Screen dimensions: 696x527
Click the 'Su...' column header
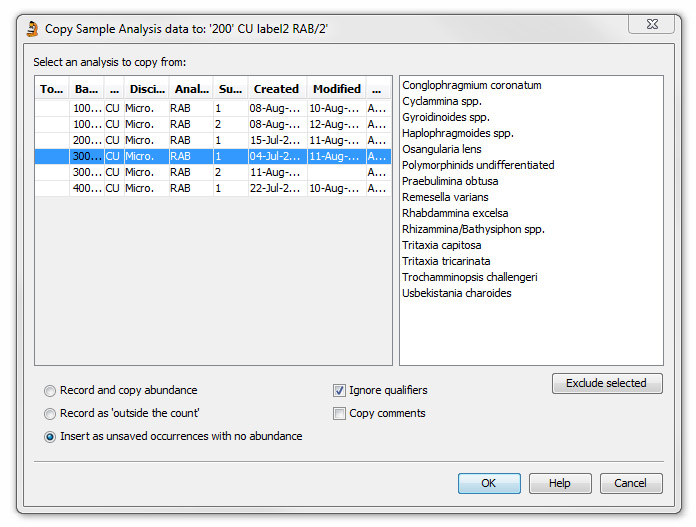tap(230, 89)
